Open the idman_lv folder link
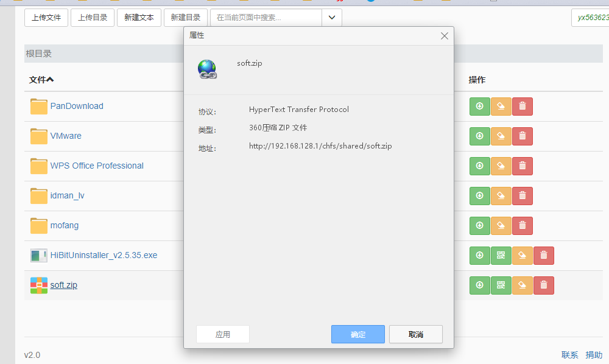The height and width of the screenshot is (364, 609). click(67, 195)
